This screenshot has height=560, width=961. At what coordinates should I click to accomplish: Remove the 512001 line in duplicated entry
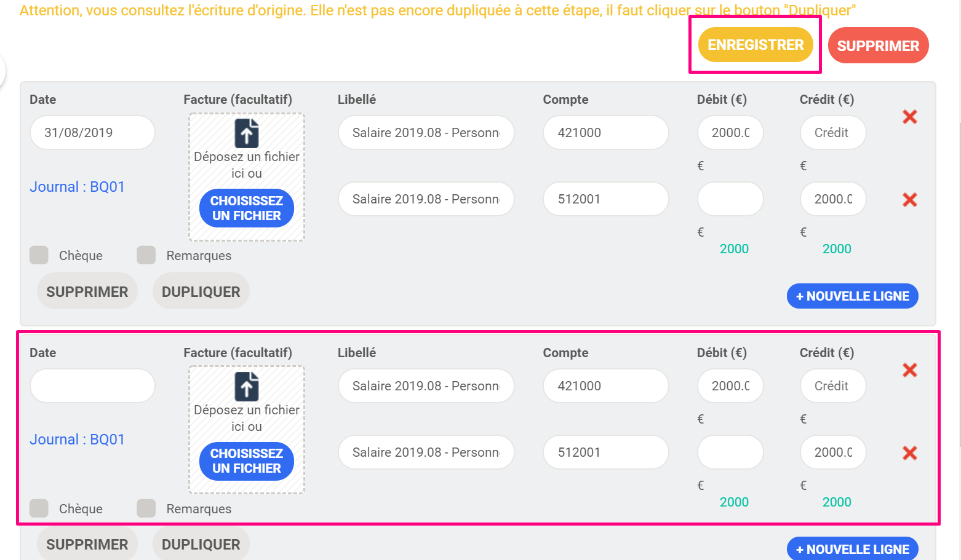click(x=909, y=453)
